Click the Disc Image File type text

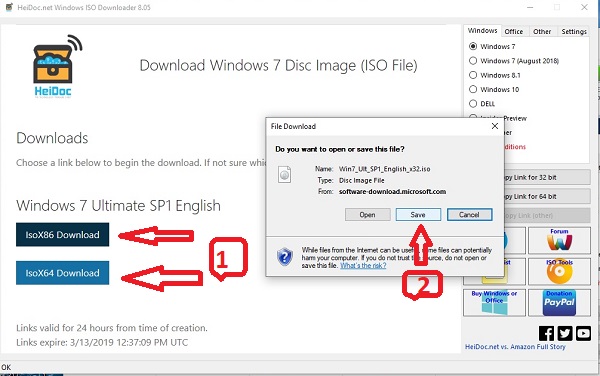pyautogui.click(x=362, y=180)
